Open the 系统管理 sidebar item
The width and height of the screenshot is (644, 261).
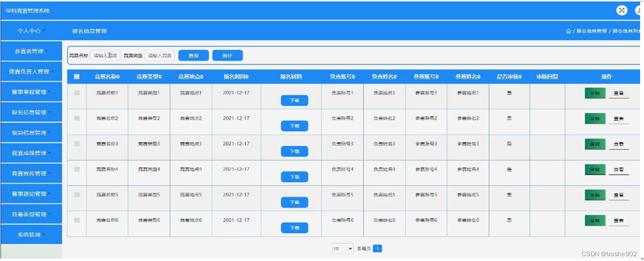tap(31, 234)
